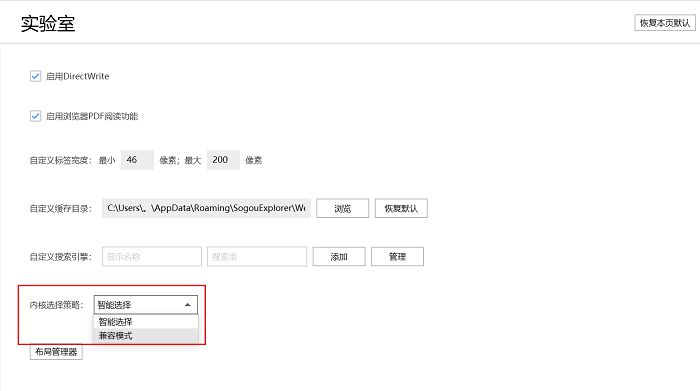This screenshot has height=391, width=700.
Task: Click the minimum tab width field showing 46
Action: point(137,160)
